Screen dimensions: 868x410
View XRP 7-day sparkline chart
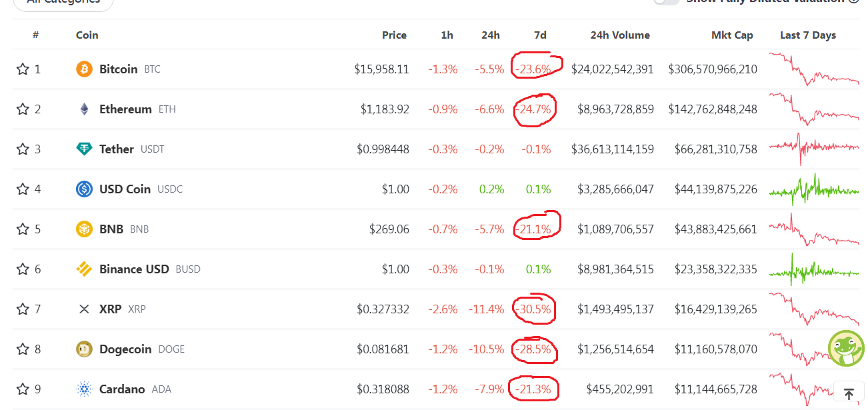814,309
